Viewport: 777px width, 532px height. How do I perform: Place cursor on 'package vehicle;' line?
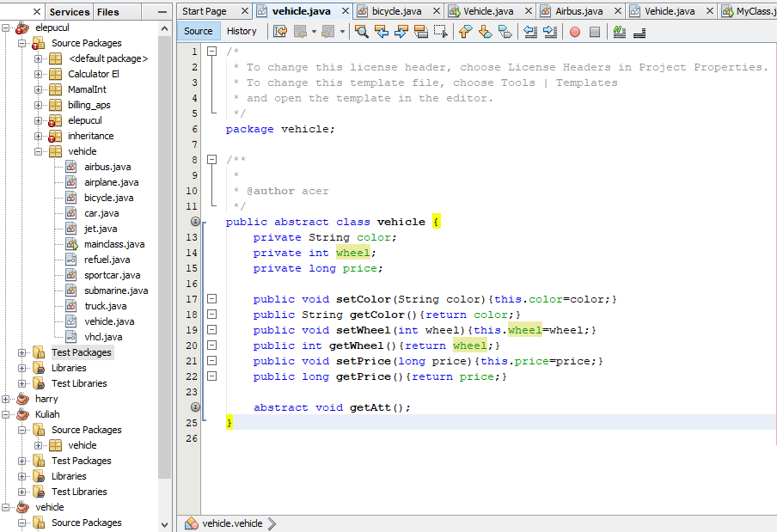point(280,129)
